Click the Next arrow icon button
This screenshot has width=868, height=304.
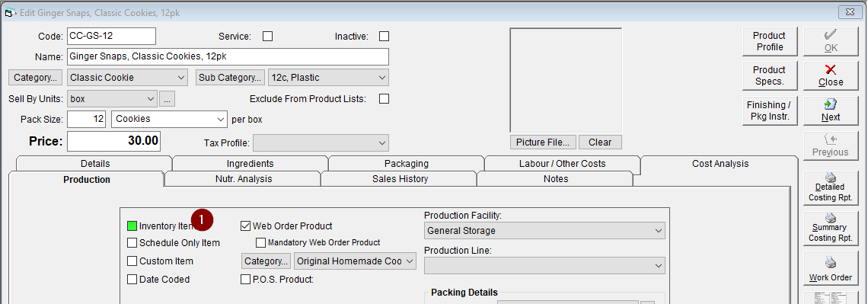click(831, 104)
